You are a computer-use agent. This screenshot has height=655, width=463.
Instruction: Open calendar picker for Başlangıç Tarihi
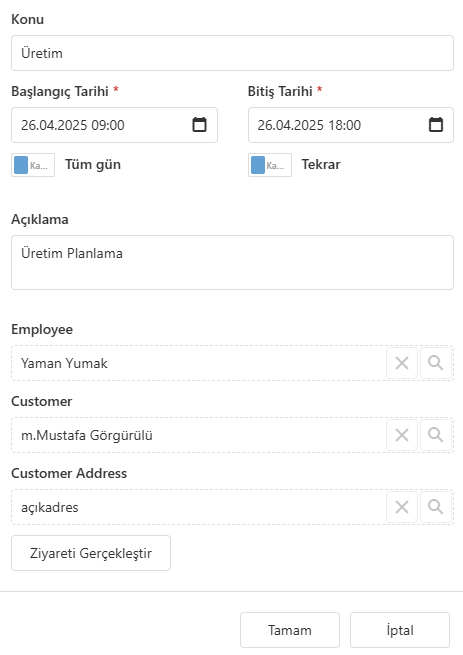pos(199,124)
